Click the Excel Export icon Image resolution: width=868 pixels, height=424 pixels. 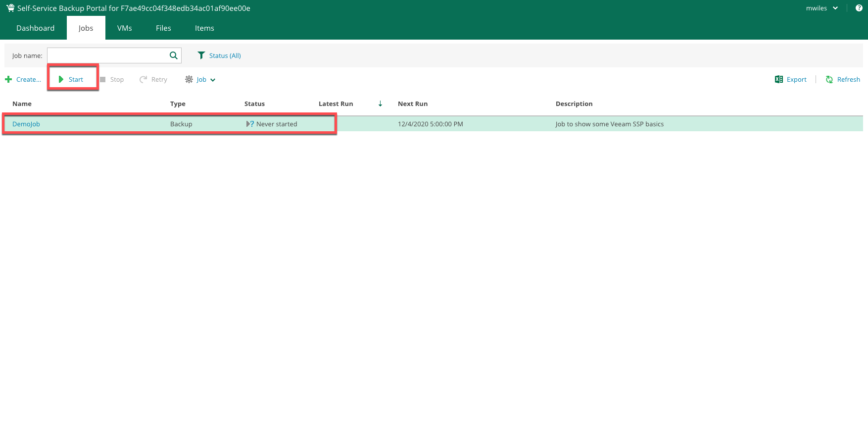778,79
